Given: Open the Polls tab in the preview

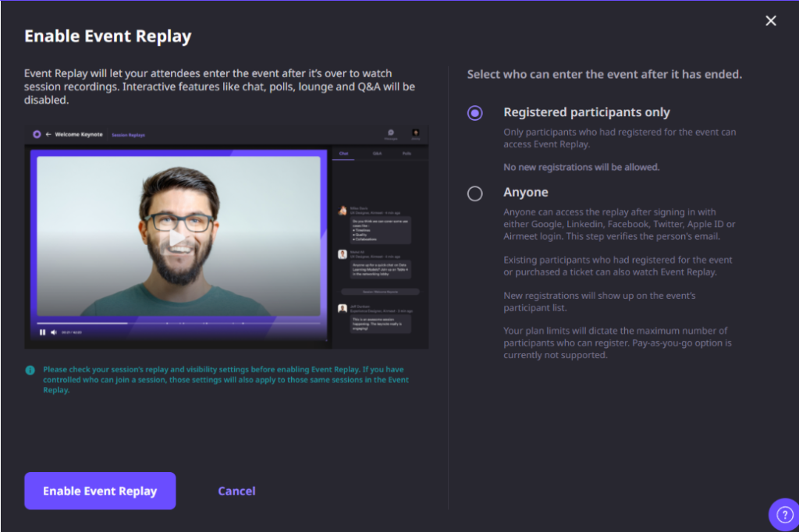Looking at the screenshot, I should [407, 154].
